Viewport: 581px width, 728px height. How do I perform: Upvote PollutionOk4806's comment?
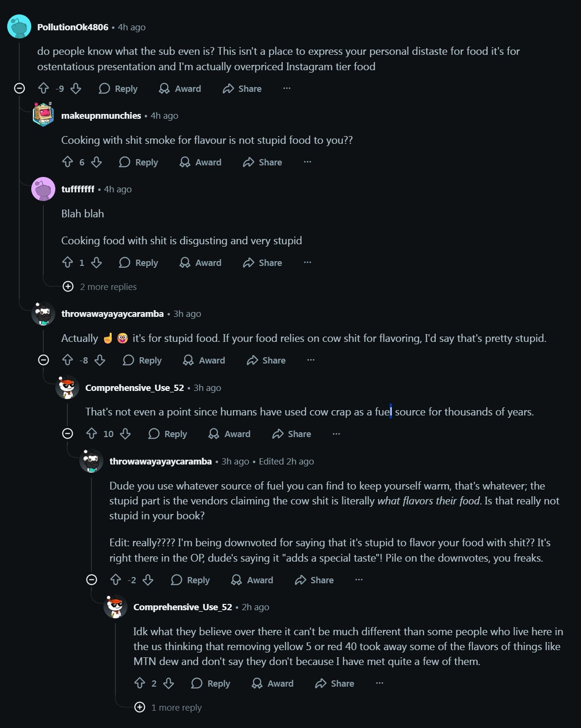click(x=44, y=88)
